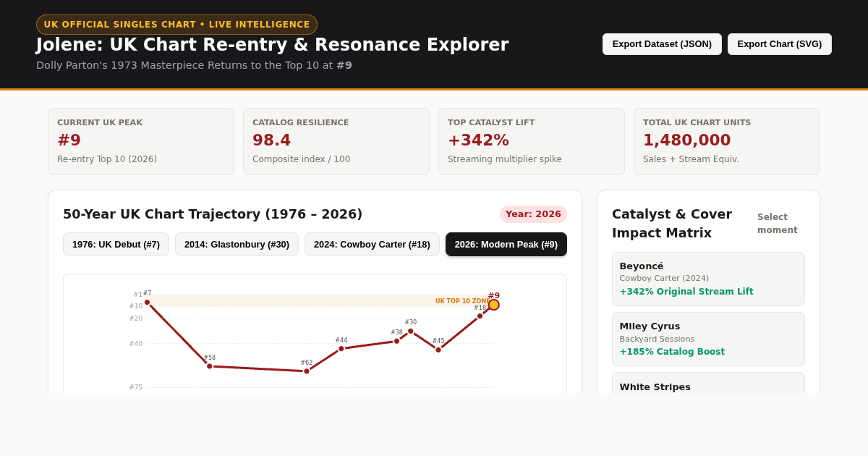This screenshot has width=868, height=456.
Task: Open the Miley Cyrus Backyard Sessions card
Action: (x=708, y=339)
